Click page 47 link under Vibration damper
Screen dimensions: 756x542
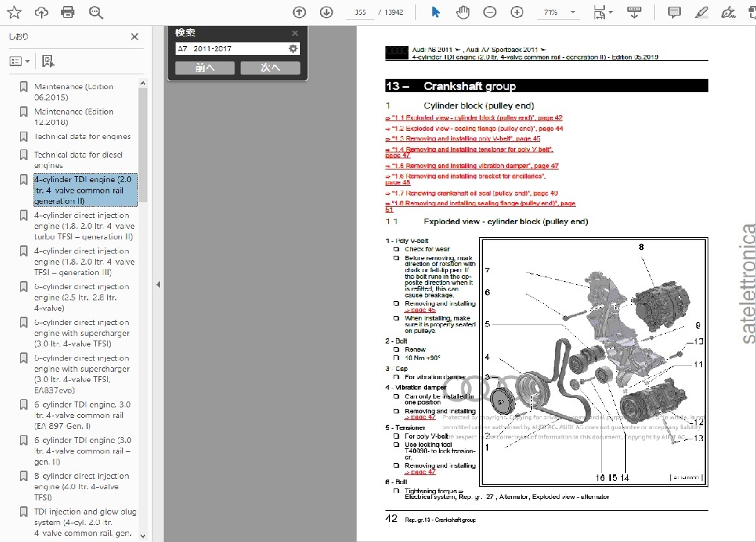coord(420,418)
